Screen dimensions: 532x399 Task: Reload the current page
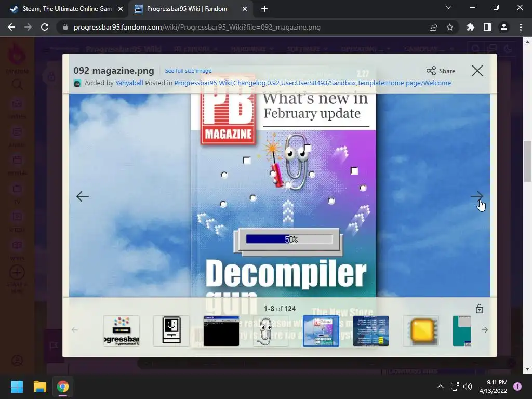click(45, 27)
